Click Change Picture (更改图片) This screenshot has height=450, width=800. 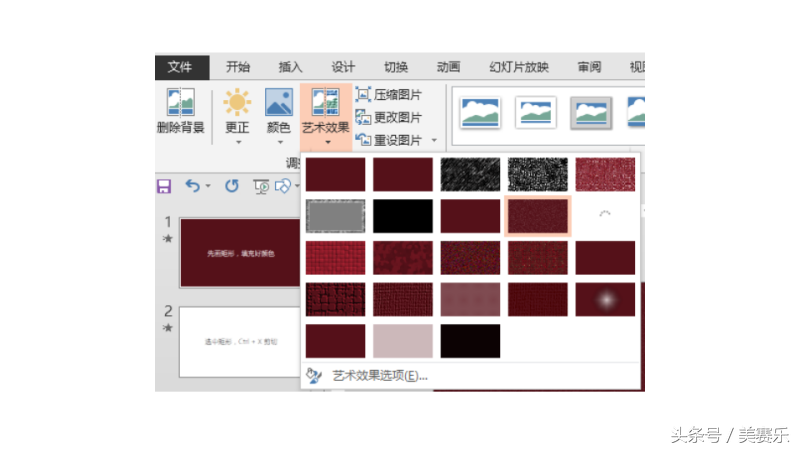click(x=389, y=117)
